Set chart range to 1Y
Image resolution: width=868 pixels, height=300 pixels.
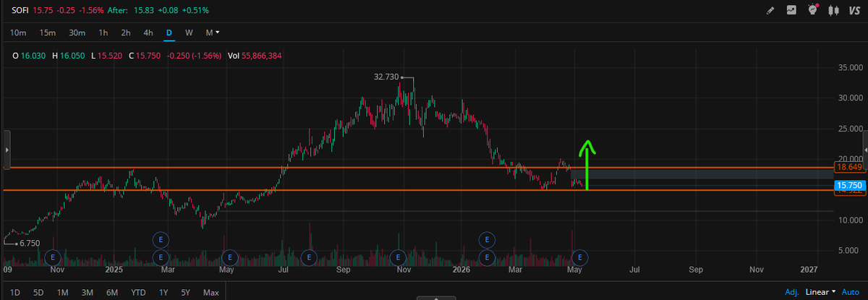pyautogui.click(x=163, y=292)
